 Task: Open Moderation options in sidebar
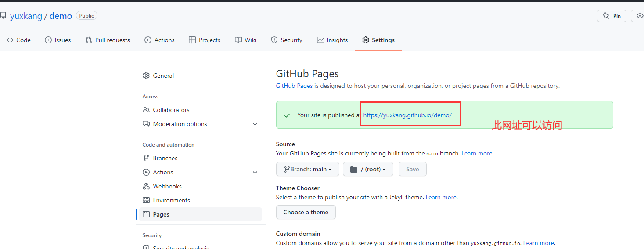[x=199, y=124]
